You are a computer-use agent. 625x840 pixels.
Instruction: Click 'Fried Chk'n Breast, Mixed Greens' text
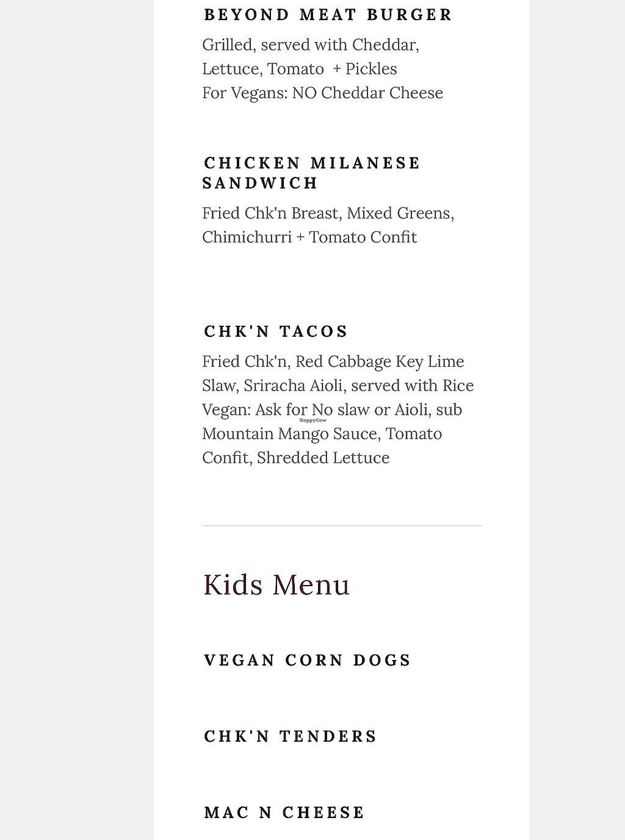coord(328,213)
